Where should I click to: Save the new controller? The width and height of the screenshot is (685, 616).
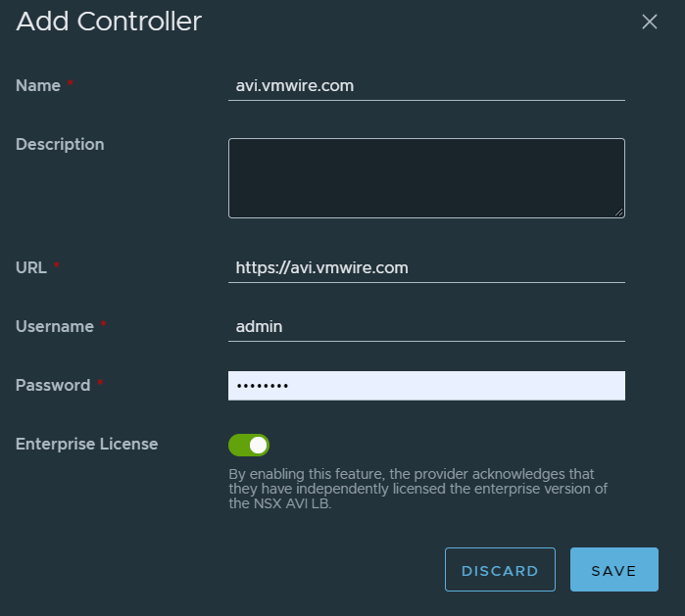613,570
